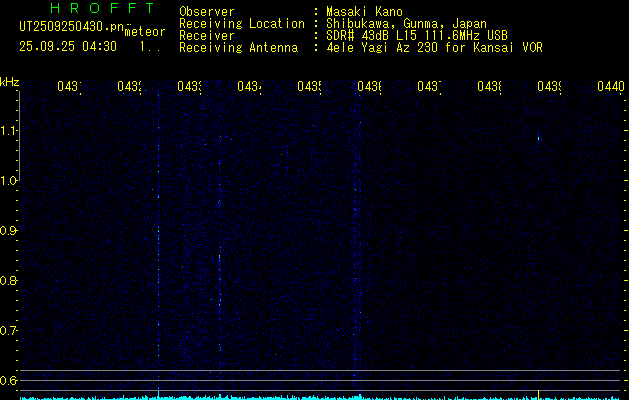
Task: Click the bright meteor echo near 1.1 kHz
Action: coord(538,137)
